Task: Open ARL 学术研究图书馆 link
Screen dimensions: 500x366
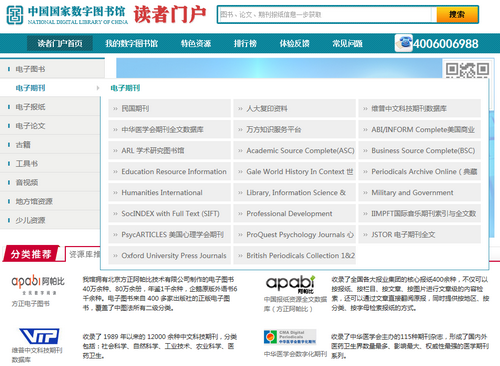Action: 169,150
